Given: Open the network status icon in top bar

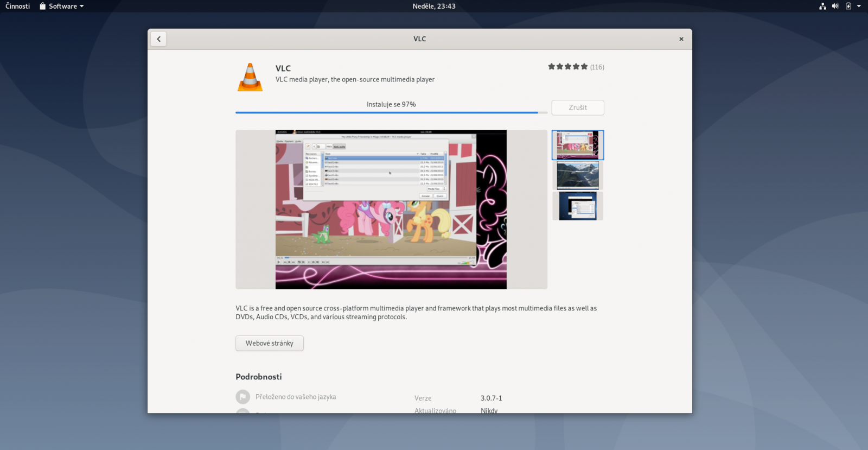Looking at the screenshot, I should tap(823, 6).
